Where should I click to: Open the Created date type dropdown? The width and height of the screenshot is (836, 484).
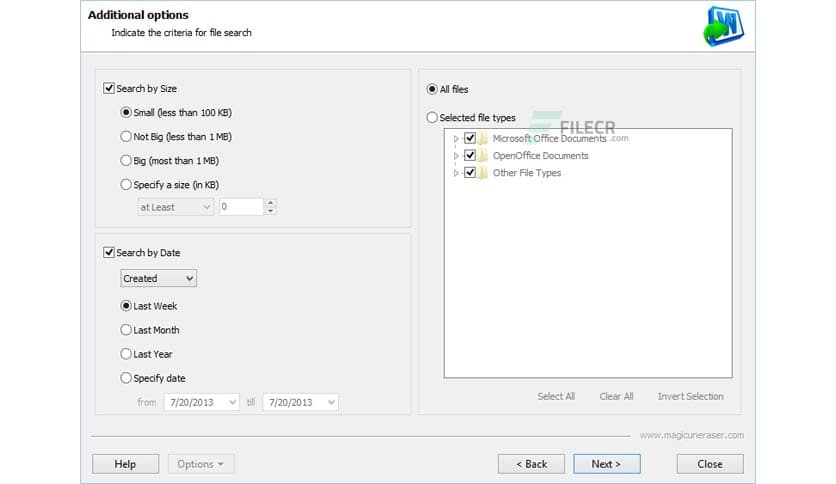coord(158,279)
